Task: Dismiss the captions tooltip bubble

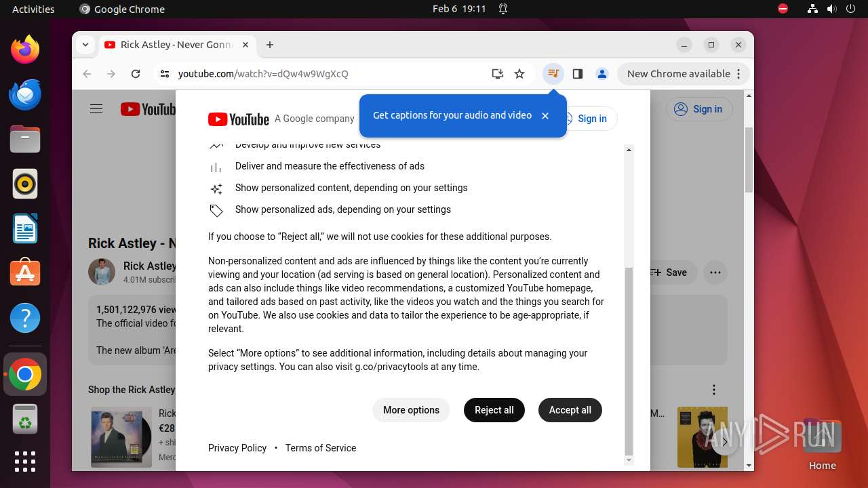Action: (545, 116)
